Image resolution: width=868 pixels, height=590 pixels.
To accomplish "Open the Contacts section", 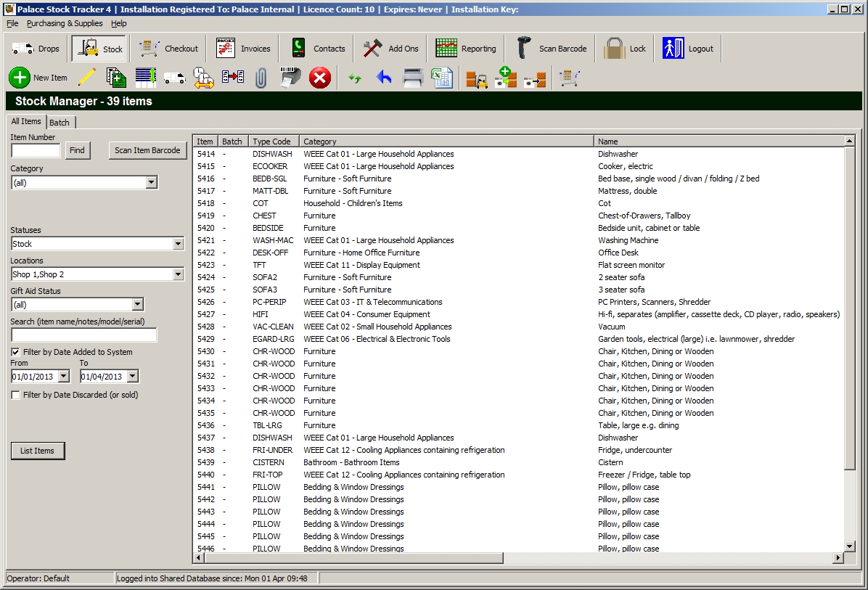I will (x=318, y=49).
